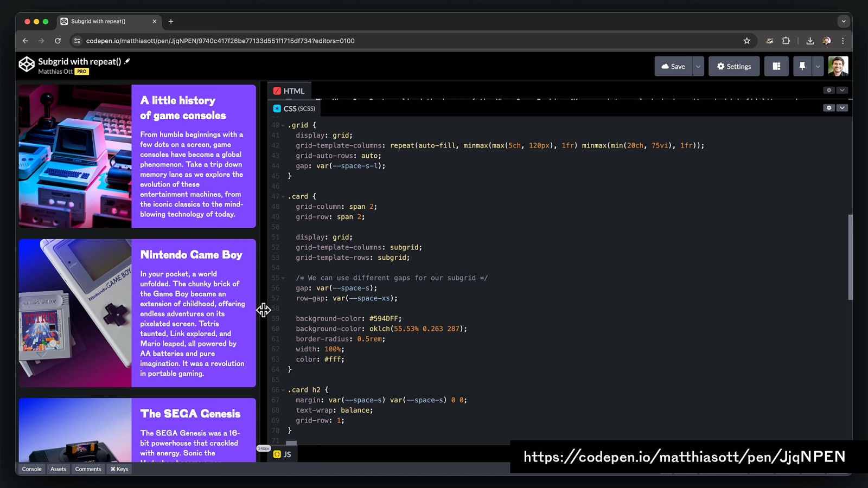The image size is (868, 488).
Task: Click the Nintendo Game Boy heading
Action: coord(191,255)
